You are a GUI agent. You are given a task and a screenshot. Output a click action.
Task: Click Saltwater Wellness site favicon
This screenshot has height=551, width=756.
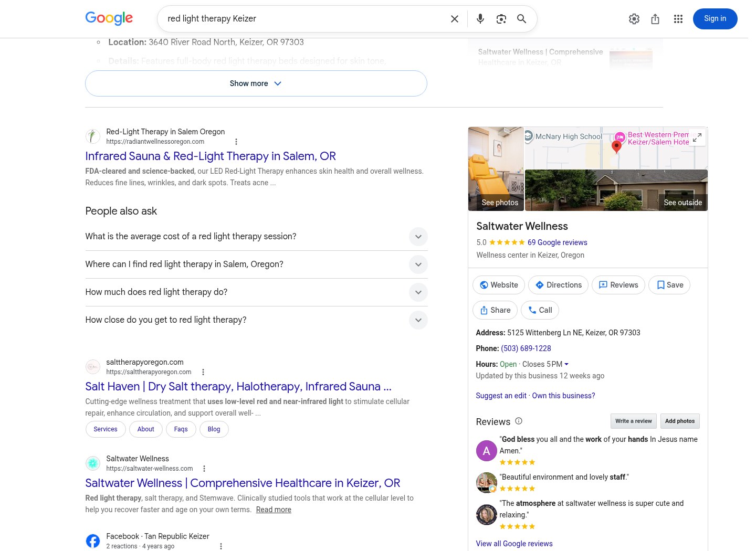tap(93, 463)
